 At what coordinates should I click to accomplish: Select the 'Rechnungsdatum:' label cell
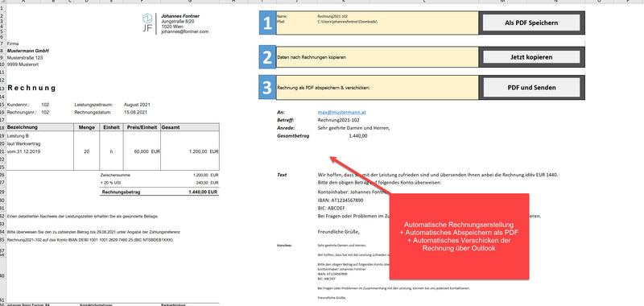pyautogui.click(x=93, y=112)
